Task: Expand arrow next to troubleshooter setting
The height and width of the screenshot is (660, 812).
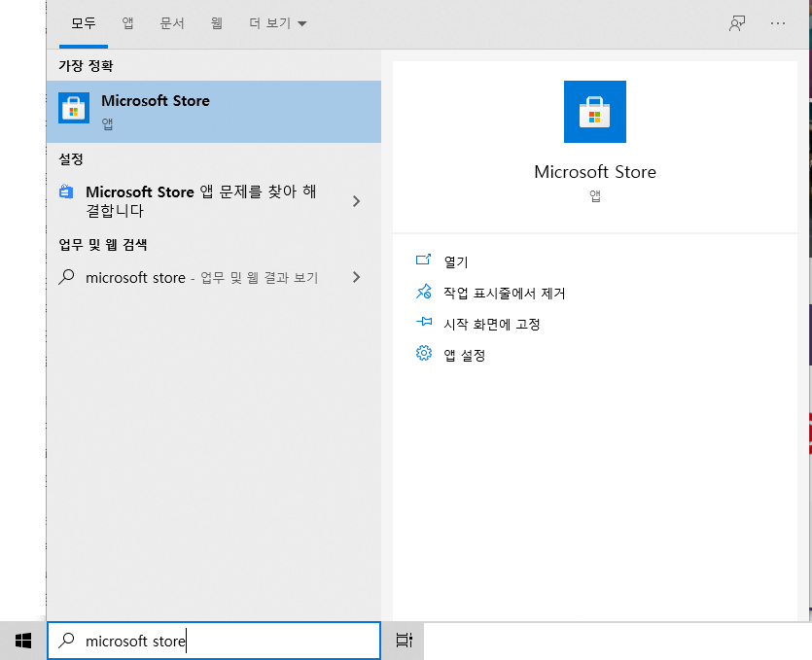Action: pos(356,201)
